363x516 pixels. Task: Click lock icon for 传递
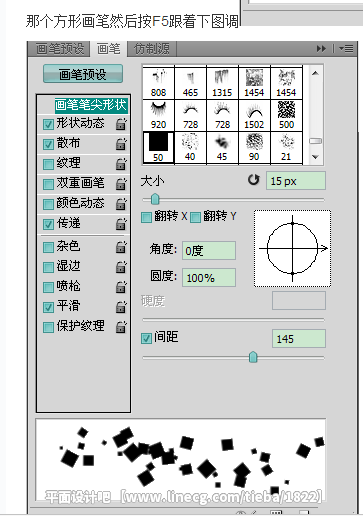[121, 224]
